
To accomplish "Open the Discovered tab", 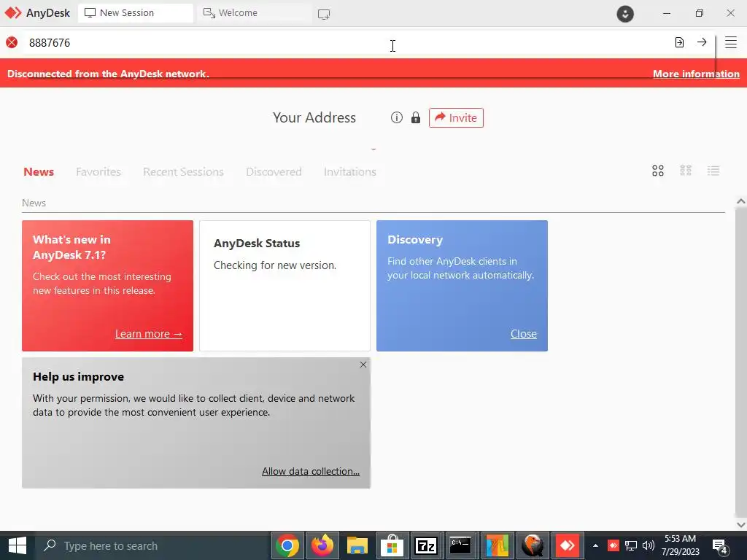I will [x=274, y=171].
